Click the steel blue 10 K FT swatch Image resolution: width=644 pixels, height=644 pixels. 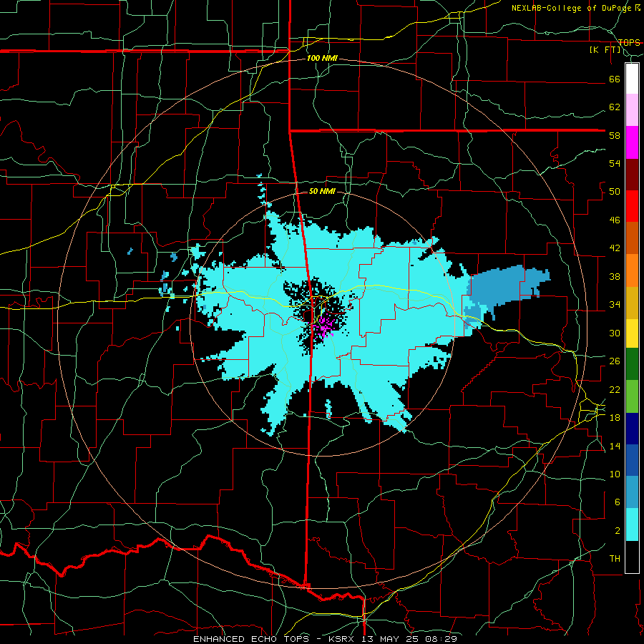coord(632,492)
